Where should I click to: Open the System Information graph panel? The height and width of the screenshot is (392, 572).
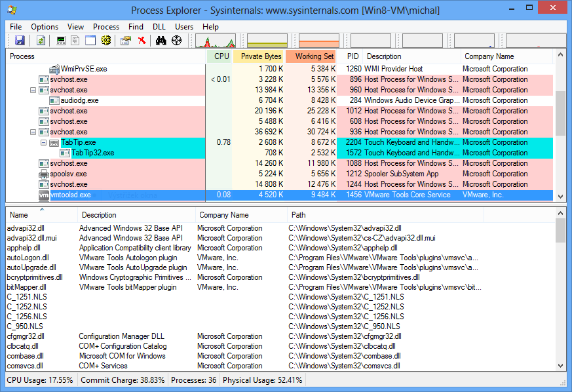click(60, 40)
